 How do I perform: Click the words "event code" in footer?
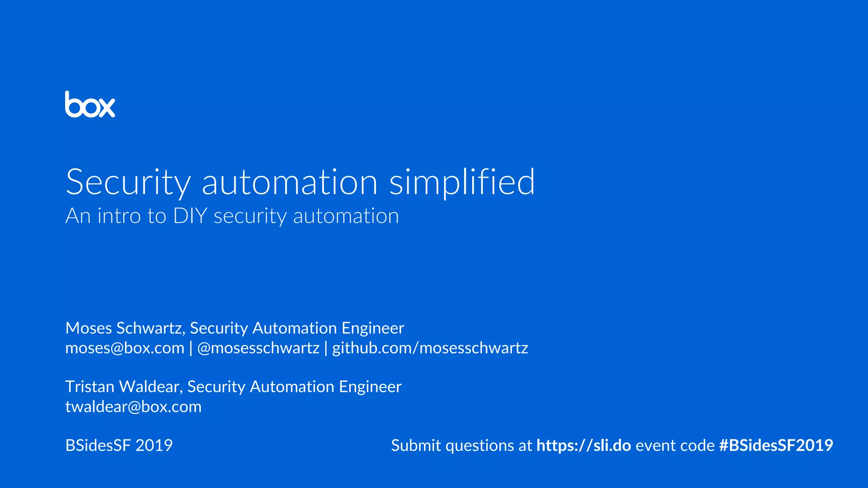[676, 446]
